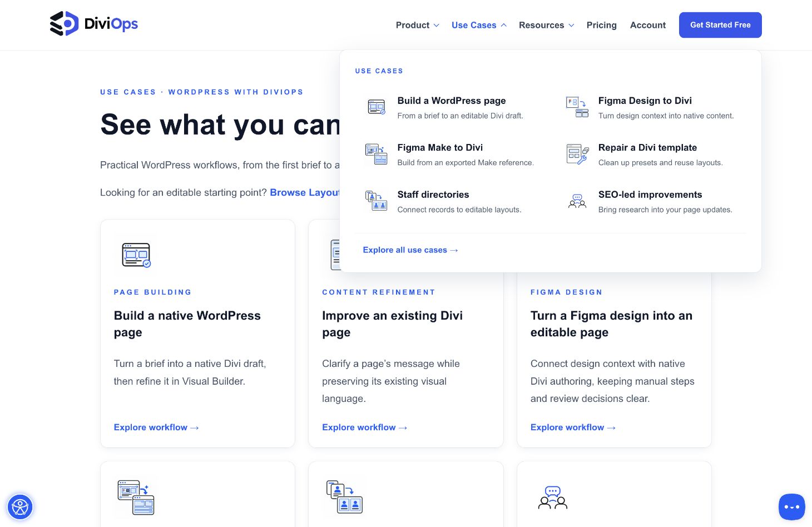Click Explore all use cases link
The width and height of the screenshot is (812, 527).
point(410,250)
